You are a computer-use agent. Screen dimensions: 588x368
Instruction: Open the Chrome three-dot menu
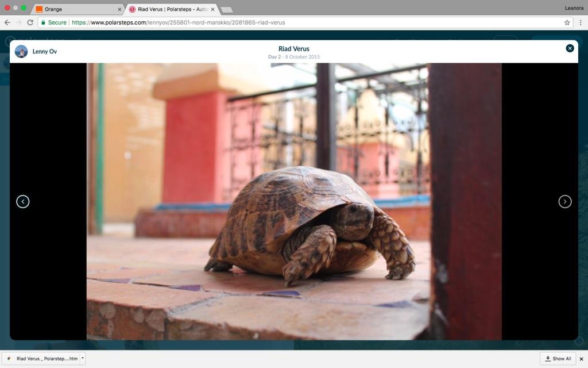coord(580,22)
